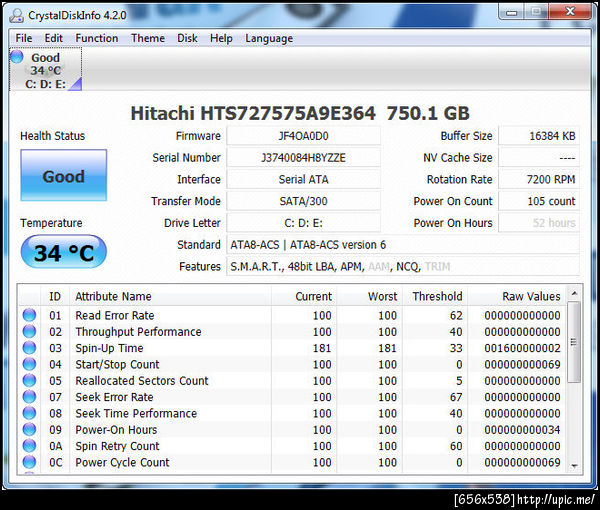Click status orb for Throughput Performance
This screenshot has width=600, height=510.
tap(29, 331)
